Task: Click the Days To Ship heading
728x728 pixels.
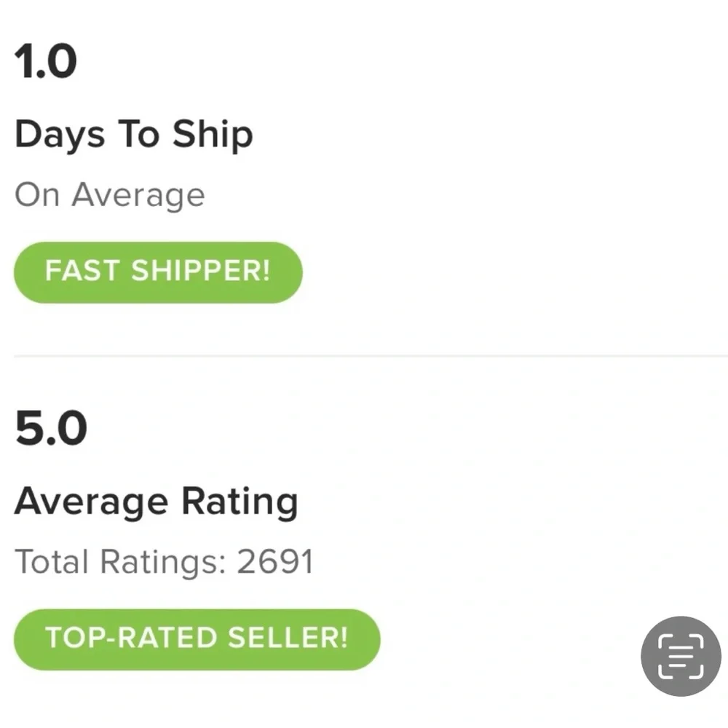Action: 133,135
